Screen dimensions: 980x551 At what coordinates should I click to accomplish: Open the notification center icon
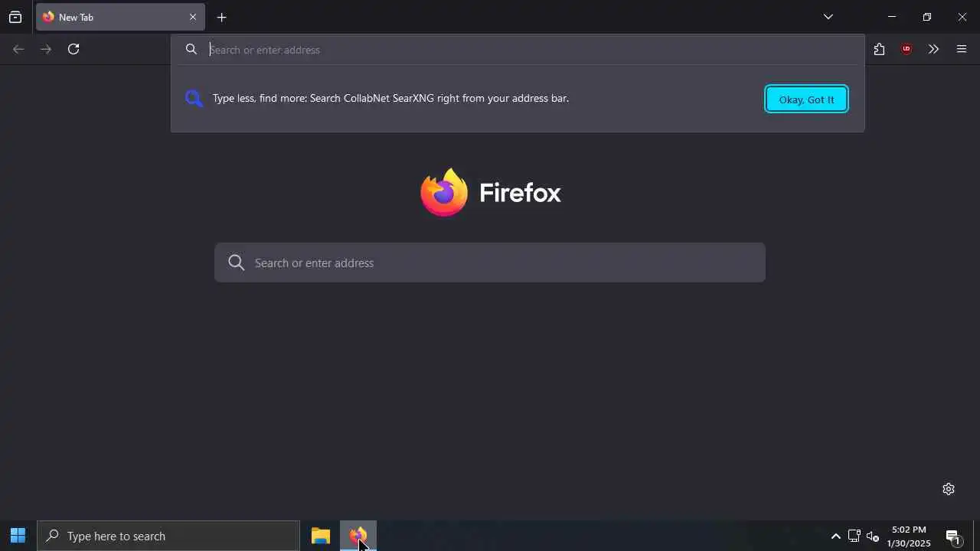pyautogui.click(x=953, y=536)
